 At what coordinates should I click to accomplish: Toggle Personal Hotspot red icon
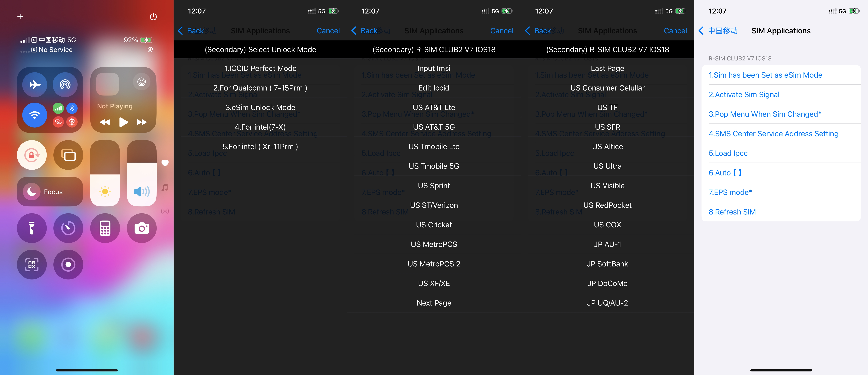coord(58,122)
